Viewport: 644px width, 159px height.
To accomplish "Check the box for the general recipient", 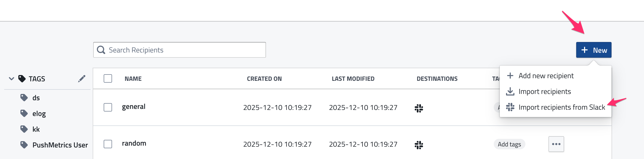I will click(x=108, y=107).
